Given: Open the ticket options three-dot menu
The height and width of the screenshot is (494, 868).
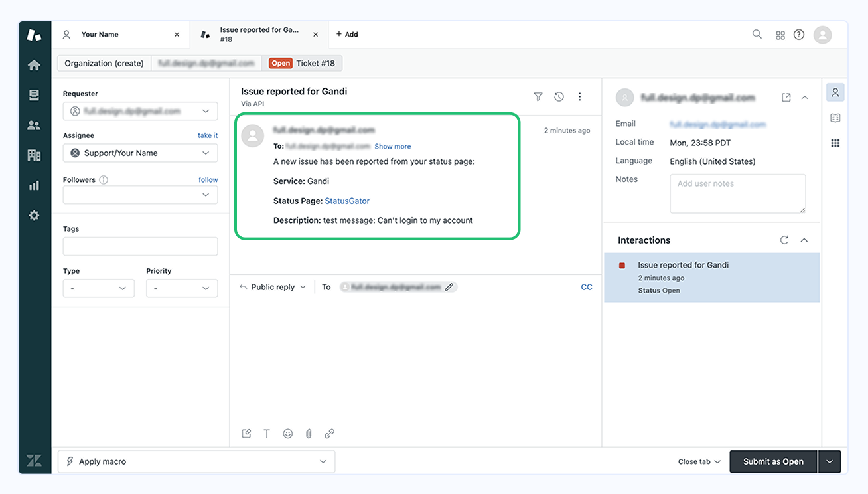Looking at the screenshot, I should pyautogui.click(x=579, y=96).
